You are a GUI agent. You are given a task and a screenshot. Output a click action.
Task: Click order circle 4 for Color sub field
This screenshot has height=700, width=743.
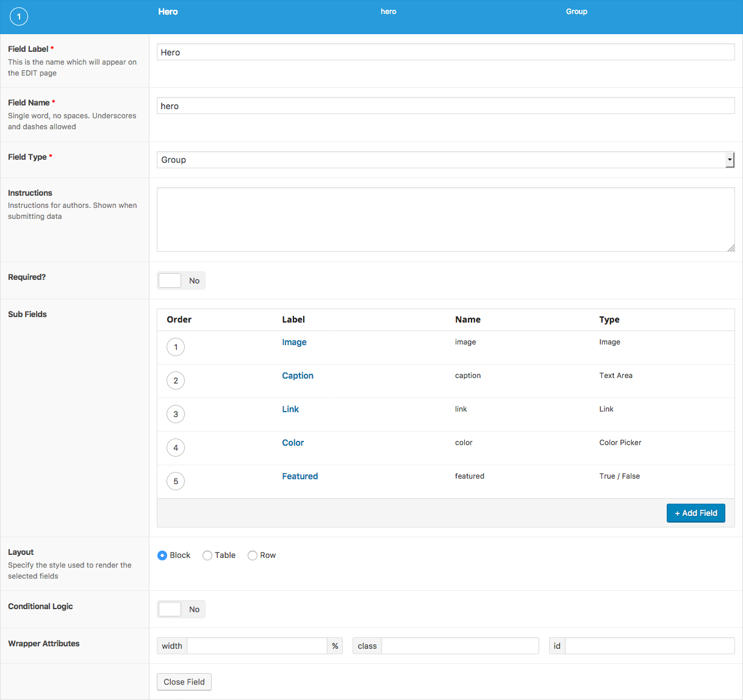[x=176, y=448]
